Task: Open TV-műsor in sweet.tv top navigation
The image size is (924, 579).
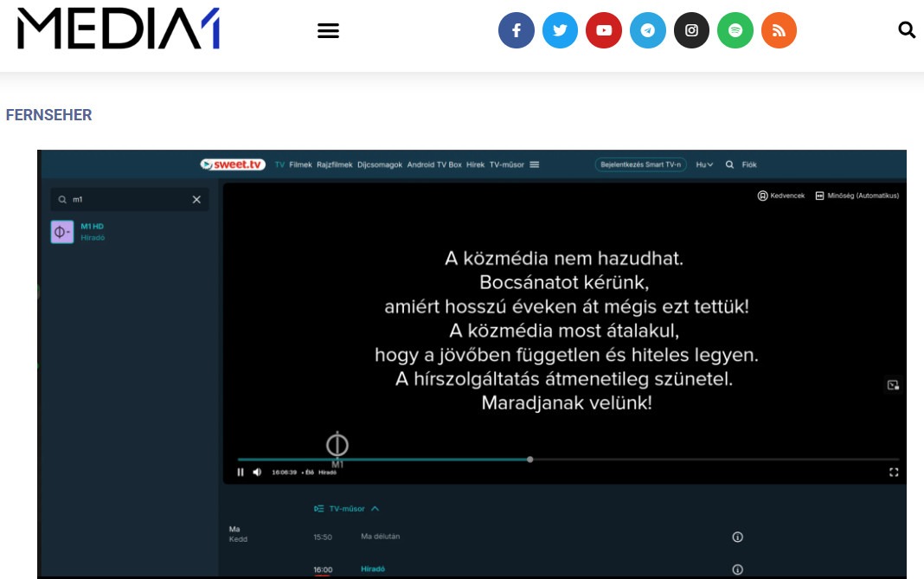Action: tap(506, 165)
